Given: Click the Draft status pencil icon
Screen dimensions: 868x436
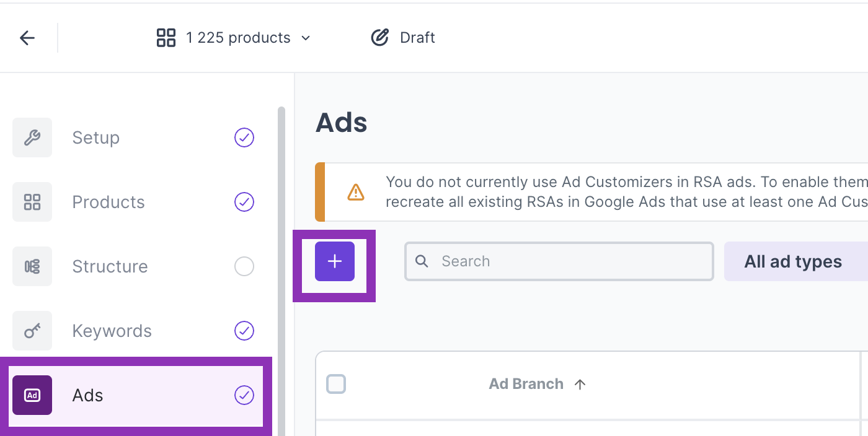Looking at the screenshot, I should click(379, 38).
